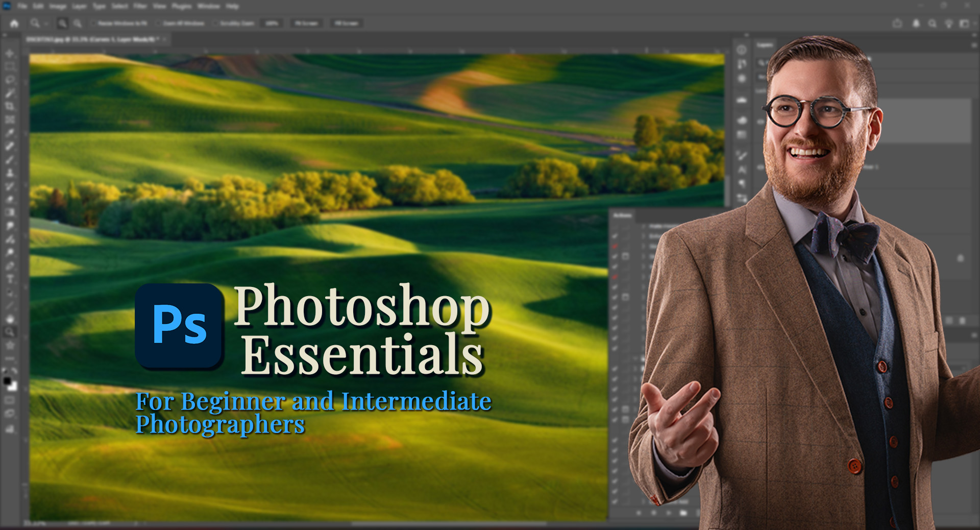
Task: Click the Fill Screen button
Action: pos(346,23)
